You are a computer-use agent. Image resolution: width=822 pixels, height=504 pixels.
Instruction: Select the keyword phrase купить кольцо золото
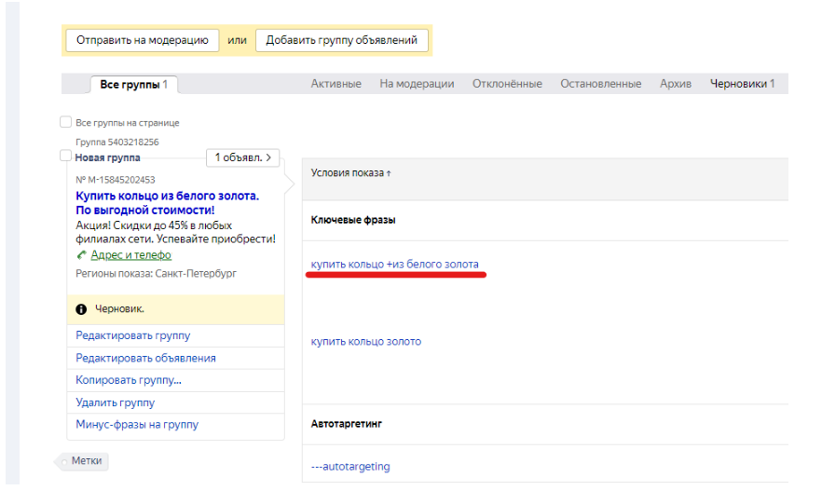(x=365, y=342)
